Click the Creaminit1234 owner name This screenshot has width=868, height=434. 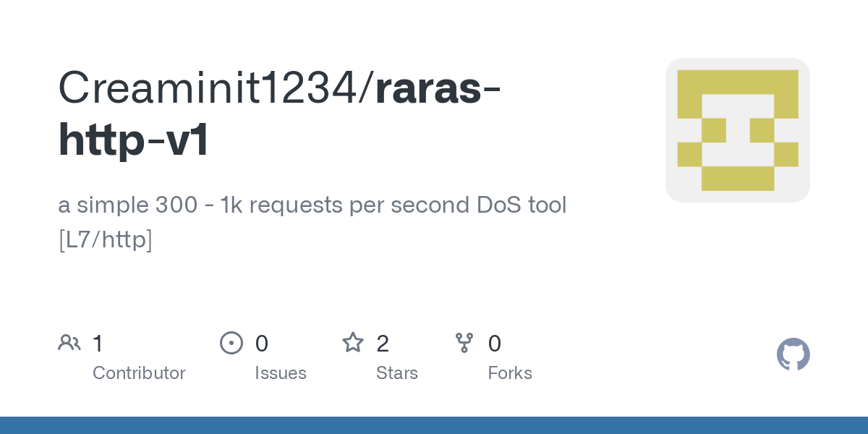point(214,88)
